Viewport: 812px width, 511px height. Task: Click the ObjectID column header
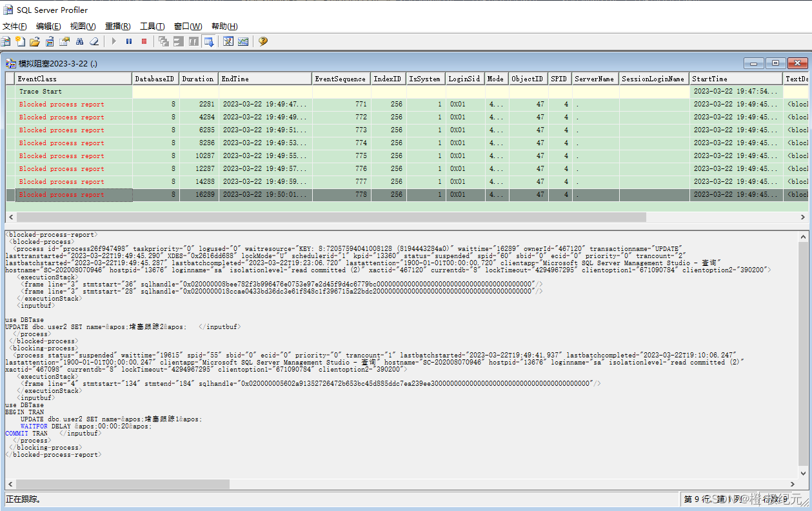528,79
